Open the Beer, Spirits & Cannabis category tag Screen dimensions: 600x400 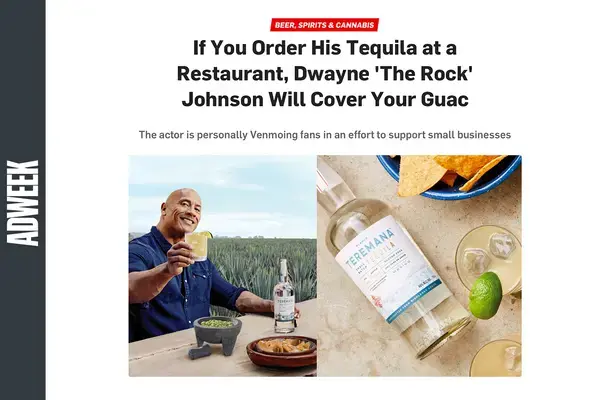pos(324,25)
